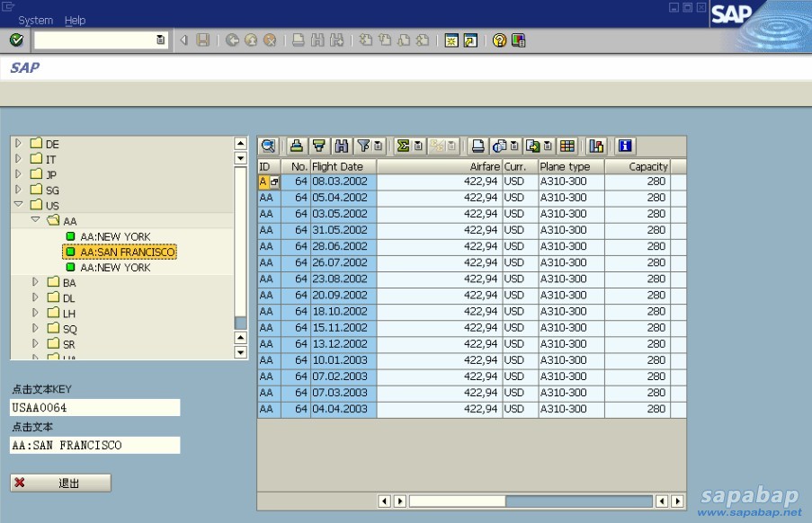Expand the SG folder node
This screenshot has width=812, height=523.
click(x=18, y=190)
